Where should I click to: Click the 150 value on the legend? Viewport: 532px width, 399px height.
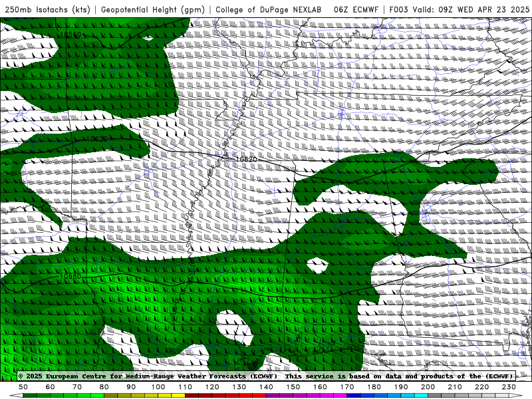pyautogui.click(x=293, y=387)
